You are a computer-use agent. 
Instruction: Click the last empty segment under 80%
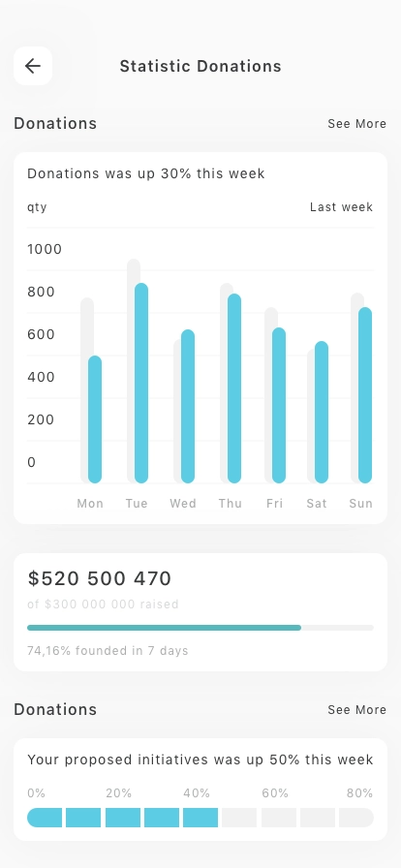pyautogui.click(x=356, y=818)
